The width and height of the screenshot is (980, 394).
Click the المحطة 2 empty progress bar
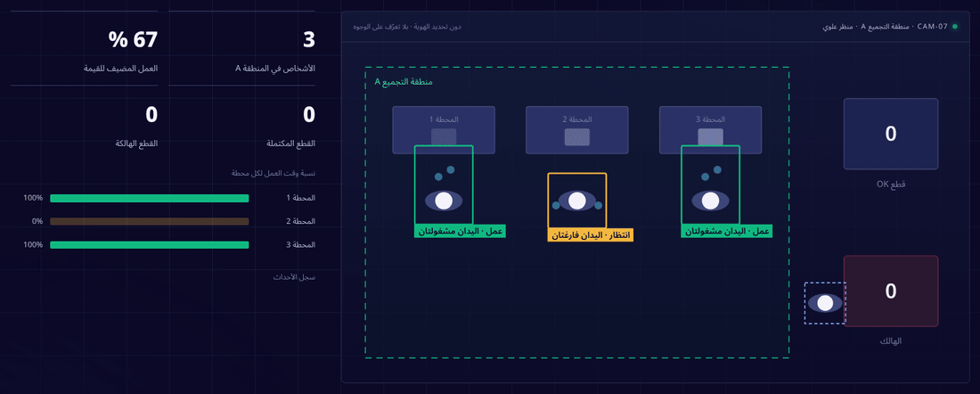pos(150,221)
